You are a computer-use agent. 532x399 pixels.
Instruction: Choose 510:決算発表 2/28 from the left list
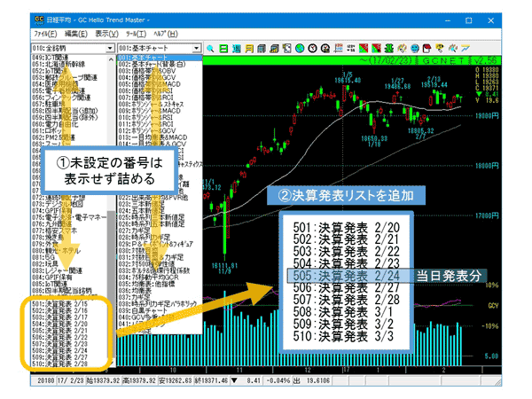(x=60, y=364)
